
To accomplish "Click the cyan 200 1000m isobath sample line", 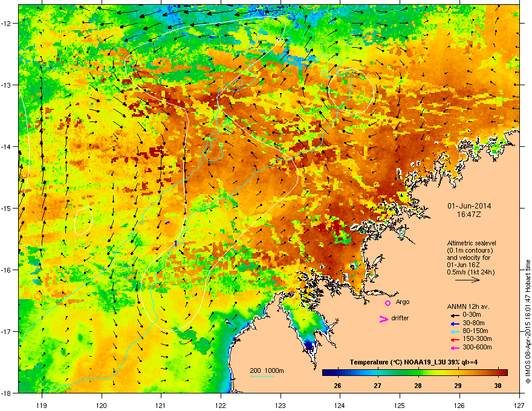I will (262, 376).
